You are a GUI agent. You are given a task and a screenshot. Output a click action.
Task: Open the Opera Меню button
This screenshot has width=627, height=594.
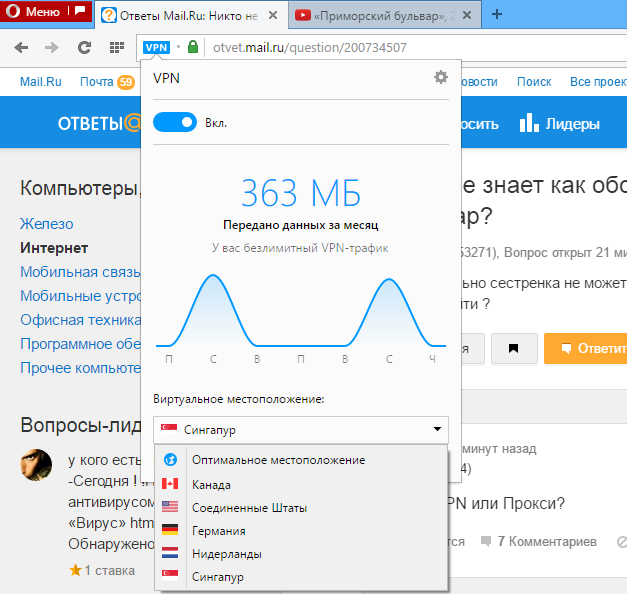[33, 11]
